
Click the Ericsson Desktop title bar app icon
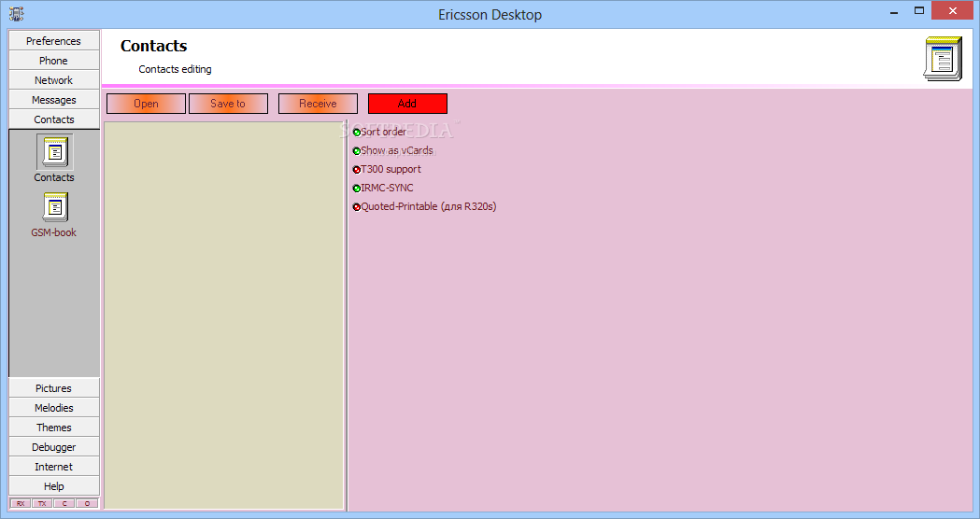click(16, 14)
